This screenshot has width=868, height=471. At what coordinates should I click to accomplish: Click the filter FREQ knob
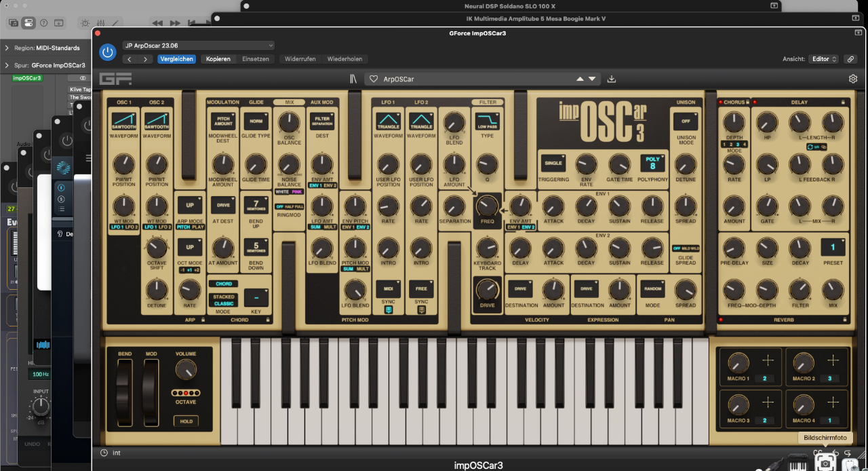[x=487, y=206]
